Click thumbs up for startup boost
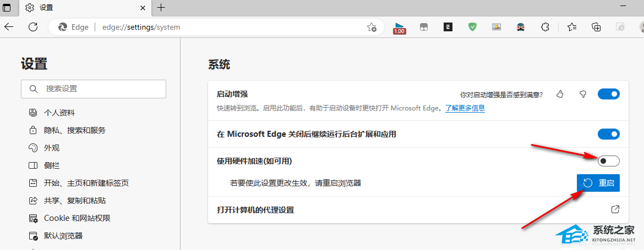This screenshot has width=644, height=250. (560, 95)
